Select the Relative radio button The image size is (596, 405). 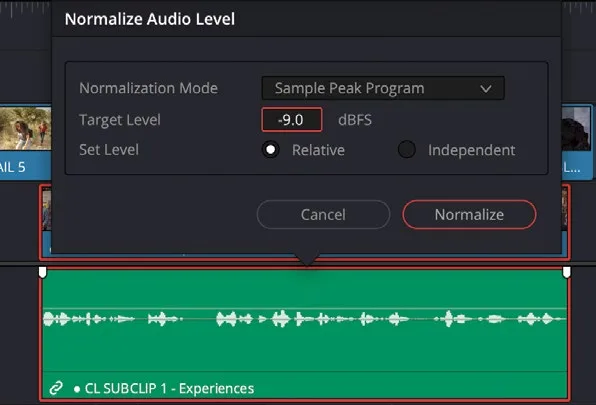point(271,150)
